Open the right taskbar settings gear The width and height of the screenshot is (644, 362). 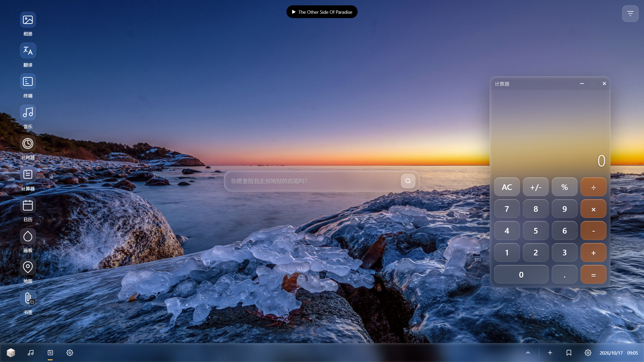pos(588,353)
